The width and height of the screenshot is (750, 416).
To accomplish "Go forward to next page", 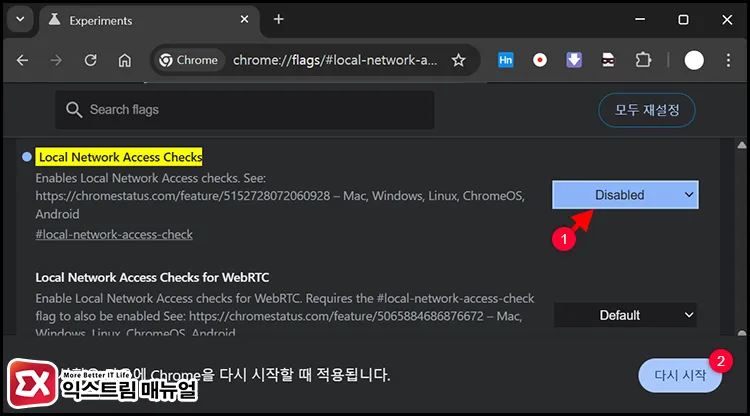I will coord(56,60).
